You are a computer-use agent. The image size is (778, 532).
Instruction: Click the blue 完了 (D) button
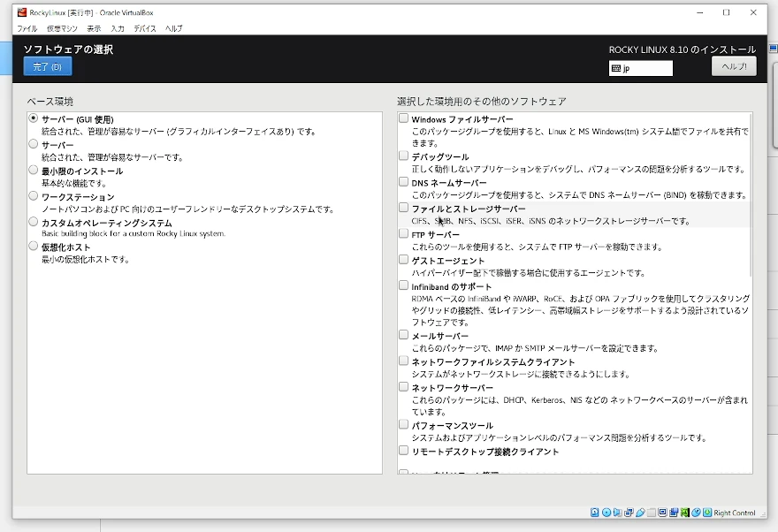coord(48,66)
